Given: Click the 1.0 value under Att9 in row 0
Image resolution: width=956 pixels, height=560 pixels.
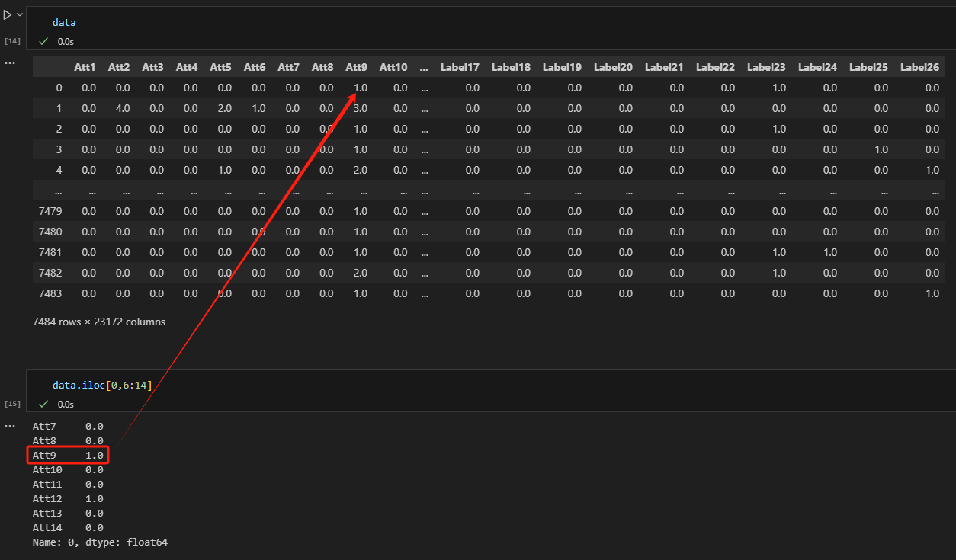Looking at the screenshot, I should (x=360, y=88).
